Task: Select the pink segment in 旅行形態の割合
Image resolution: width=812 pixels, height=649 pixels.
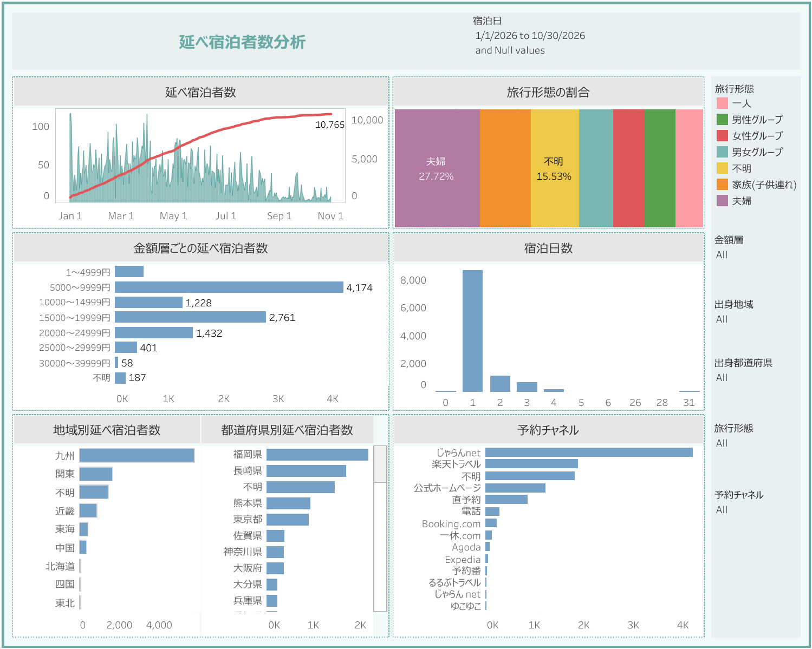Action: [689, 168]
